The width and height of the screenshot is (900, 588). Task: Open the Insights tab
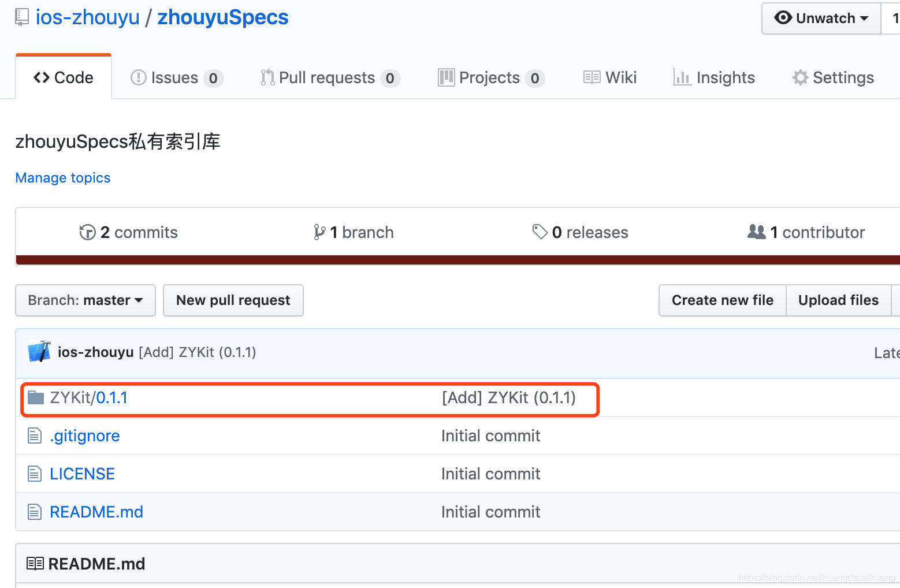click(714, 77)
